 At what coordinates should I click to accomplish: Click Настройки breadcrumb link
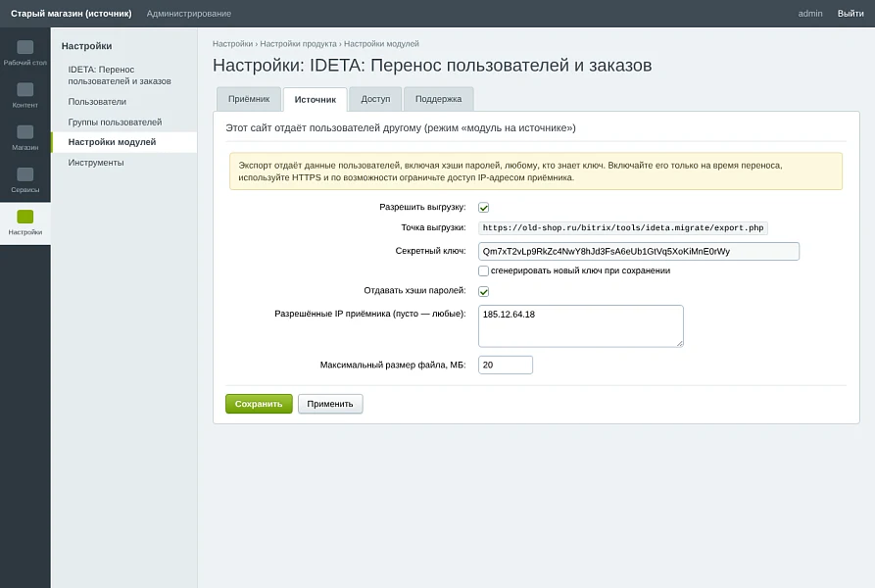pos(232,43)
